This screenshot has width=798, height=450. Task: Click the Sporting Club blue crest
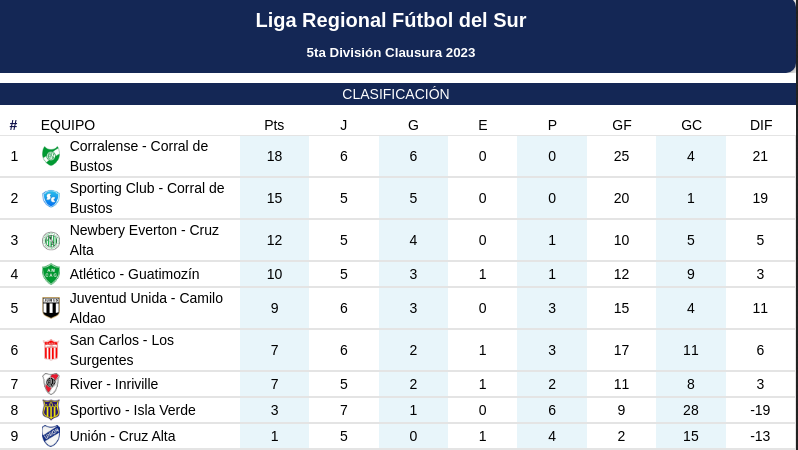[x=51, y=198]
